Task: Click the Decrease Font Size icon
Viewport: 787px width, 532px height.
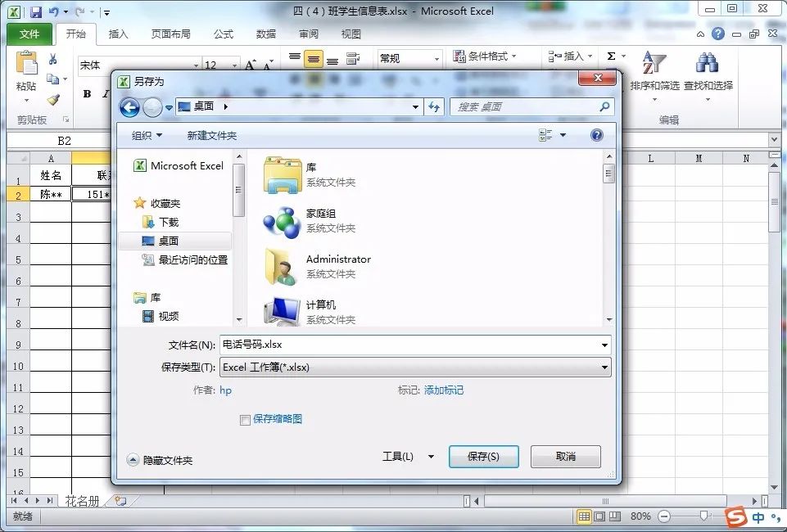Action: coord(268,65)
